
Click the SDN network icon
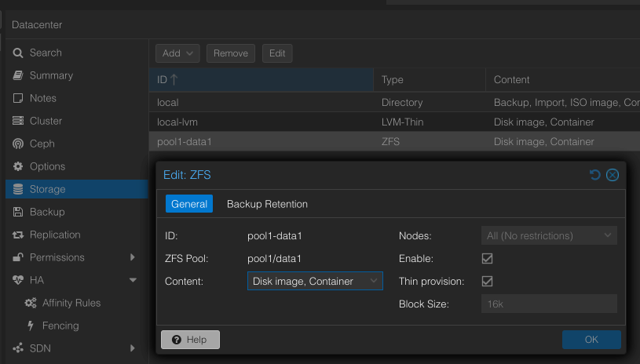(x=17, y=348)
